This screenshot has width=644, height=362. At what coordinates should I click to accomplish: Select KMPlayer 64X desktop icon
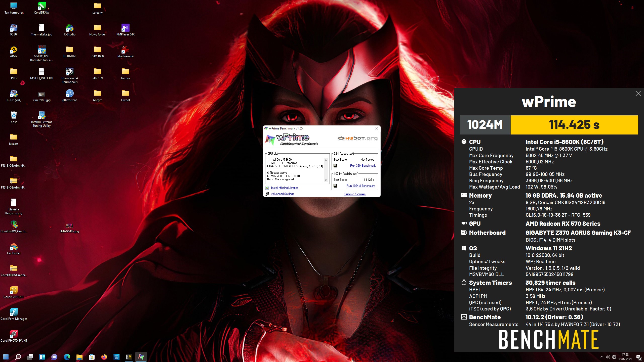click(x=125, y=30)
